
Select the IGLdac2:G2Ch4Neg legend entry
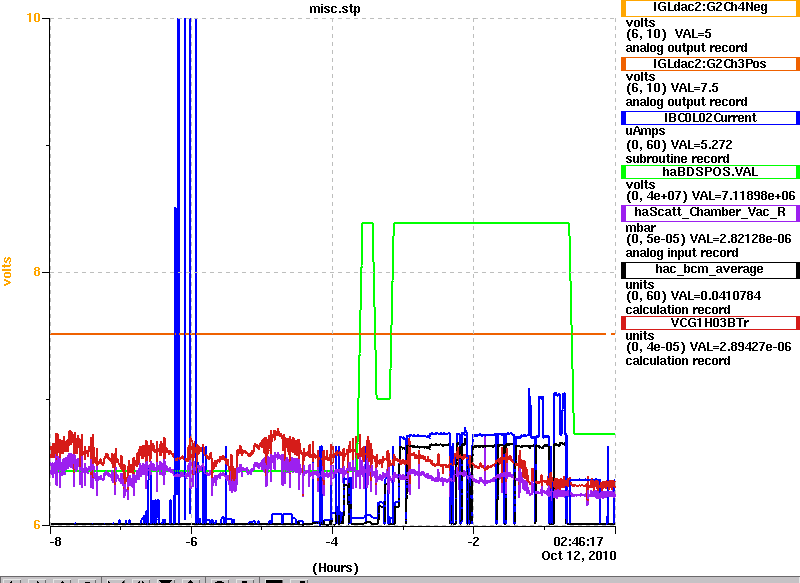(710, 8)
